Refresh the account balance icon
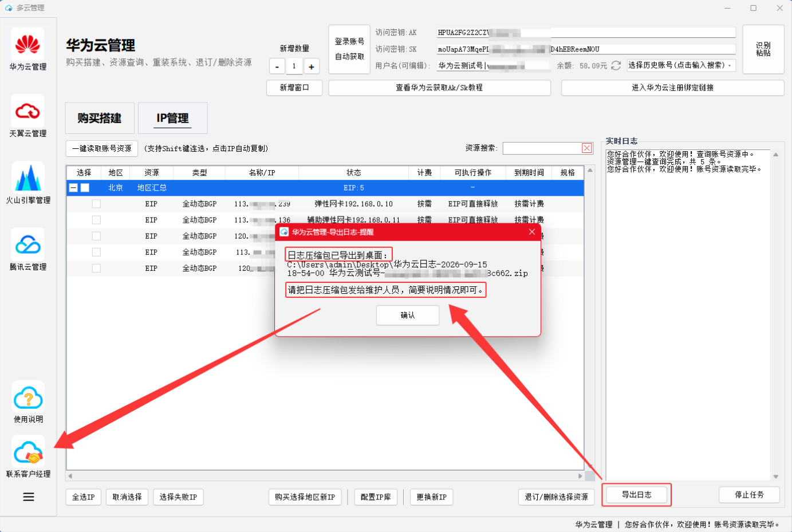Viewport: 792px width, 532px height. pos(616,66)
